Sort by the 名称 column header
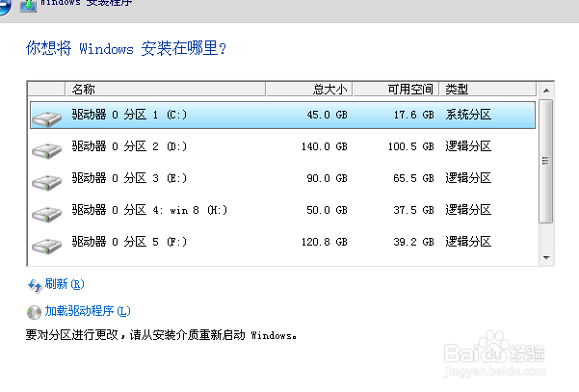 [166, 89]
